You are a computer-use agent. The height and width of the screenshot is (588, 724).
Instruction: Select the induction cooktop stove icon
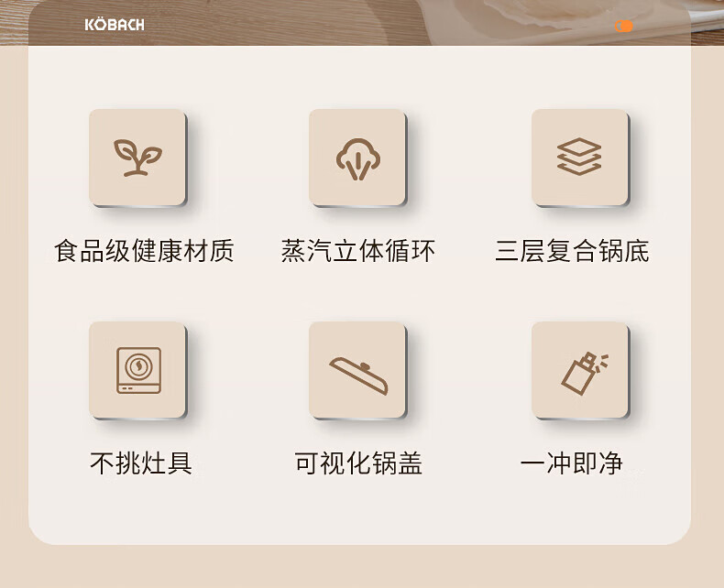(x=137, y=370)
